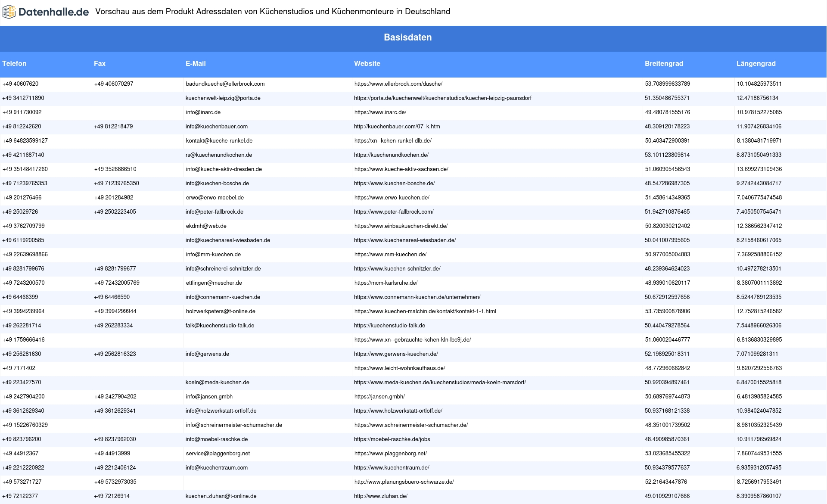Open https://moebel-raschke.de/jobs link
Viewport: 827px width, 504px height.
pos(392,439)
